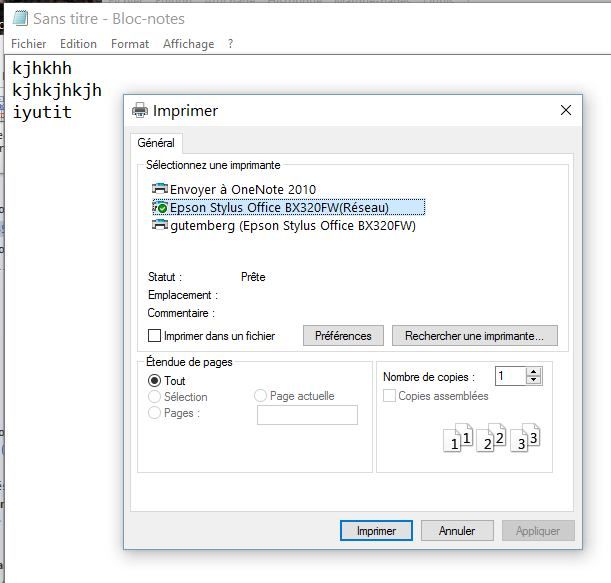The height and width of the screenshot is (583, 611).
Task: Click the Notepad icon in title bar
Action: (19, 18)
